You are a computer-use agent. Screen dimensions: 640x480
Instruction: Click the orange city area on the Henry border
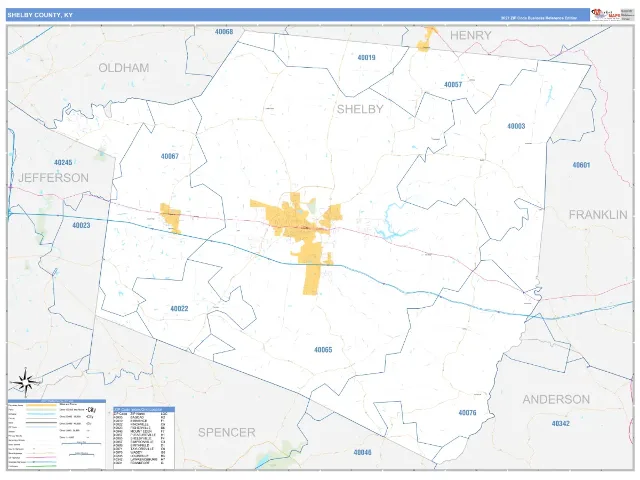(x=426, y=40)
